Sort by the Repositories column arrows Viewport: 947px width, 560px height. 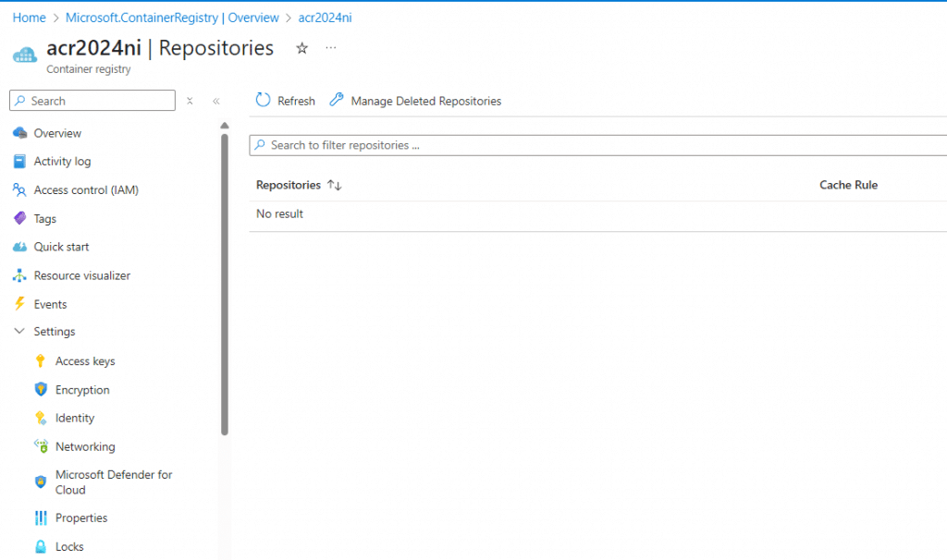click(335, 186)
